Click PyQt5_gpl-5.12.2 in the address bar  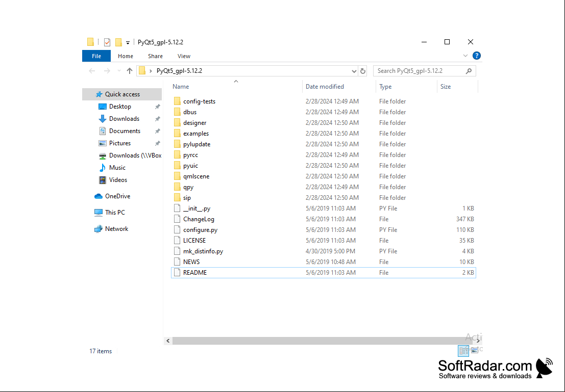[179, 71]
